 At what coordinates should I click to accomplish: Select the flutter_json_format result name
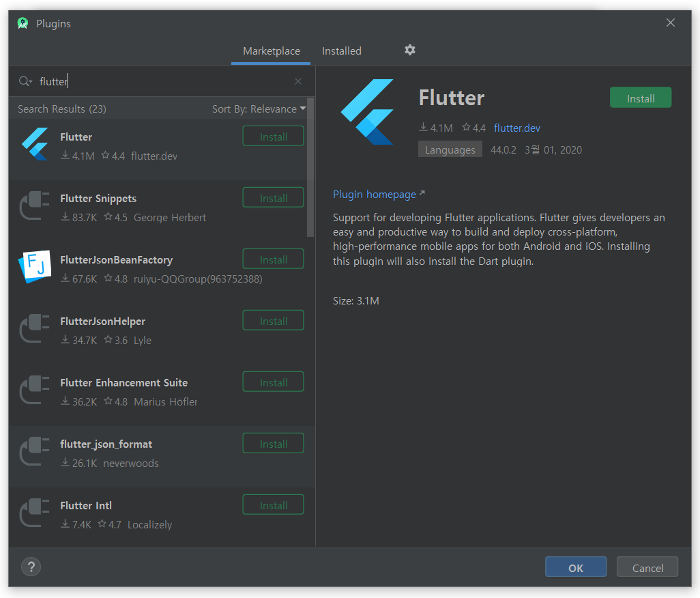(x=106, y=444)
